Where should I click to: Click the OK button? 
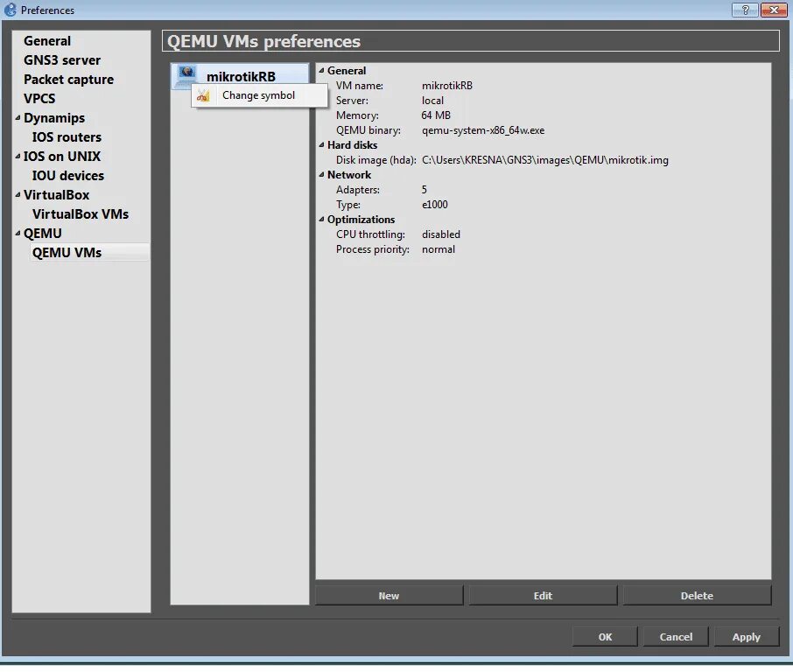pyautogui.click(x=605, y=637)
